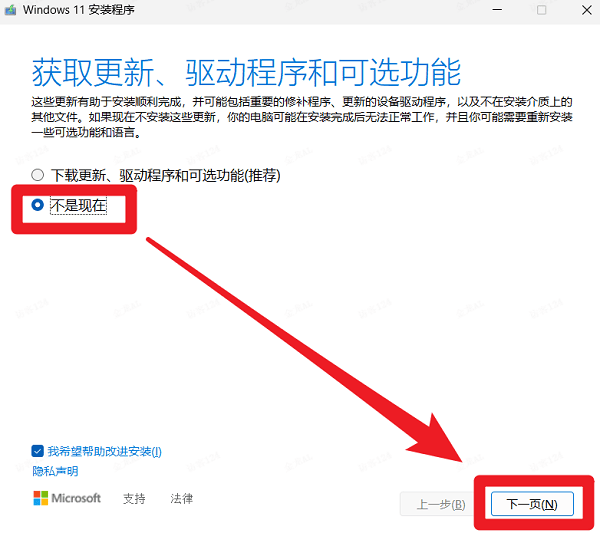Click the 我希望帮助改进安装(I) label text
Image resolution: width=600 pixels, height=533 pixels.
104,451
